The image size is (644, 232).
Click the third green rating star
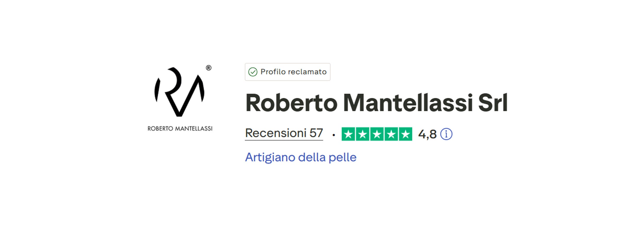pyautogui.click(x=377, y=134)
